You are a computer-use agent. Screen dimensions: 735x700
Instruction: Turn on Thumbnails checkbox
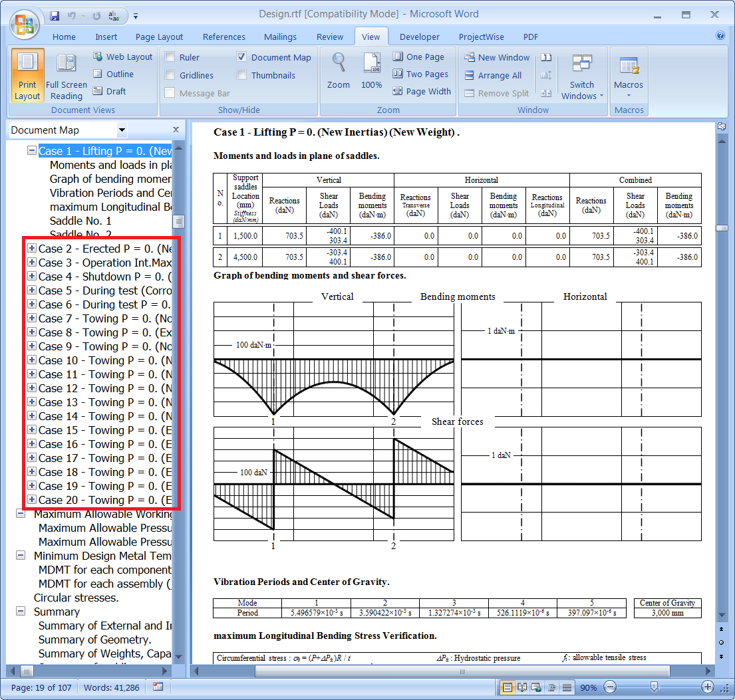point(241,75)
